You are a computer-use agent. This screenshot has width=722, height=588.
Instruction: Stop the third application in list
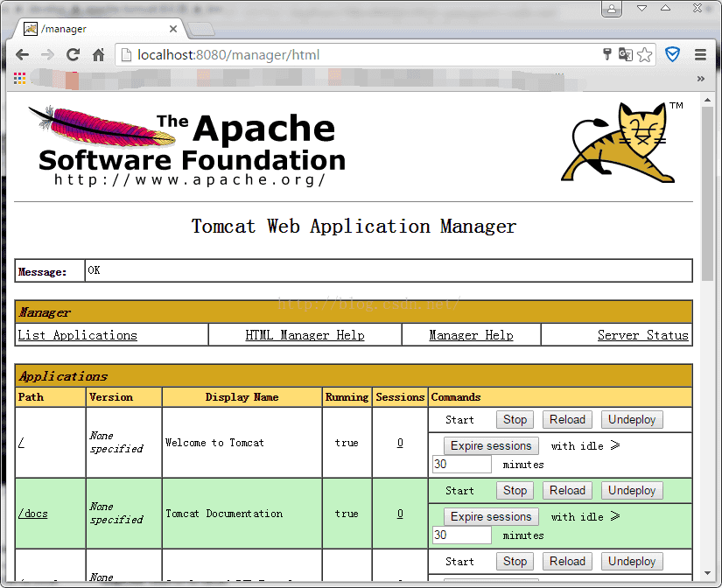515,561
